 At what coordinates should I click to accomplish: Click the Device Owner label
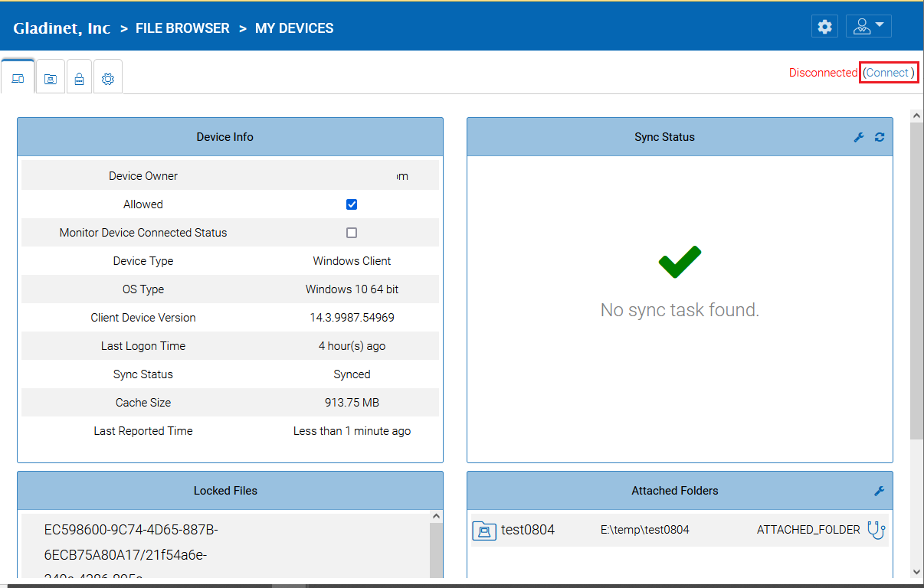(143, 176)
